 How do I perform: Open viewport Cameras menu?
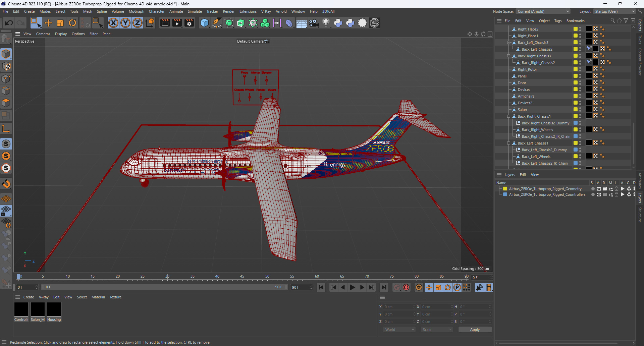43,34
